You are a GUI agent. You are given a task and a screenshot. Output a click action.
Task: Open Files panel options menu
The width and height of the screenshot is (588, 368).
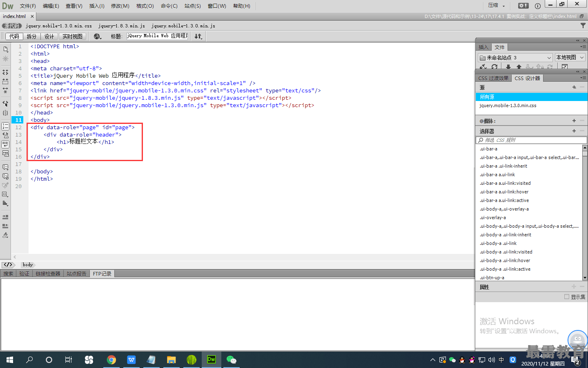[x=583, y=47]
